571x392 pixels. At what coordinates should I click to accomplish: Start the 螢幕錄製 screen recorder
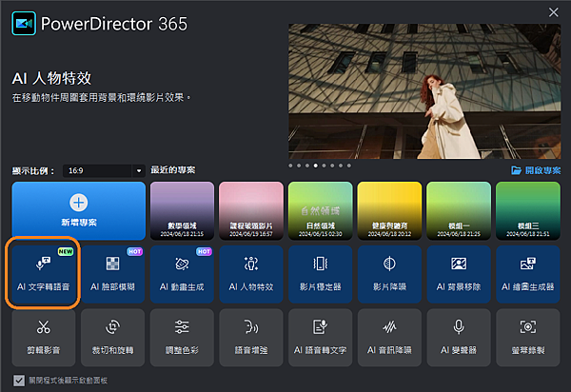[x=527, y=338]
